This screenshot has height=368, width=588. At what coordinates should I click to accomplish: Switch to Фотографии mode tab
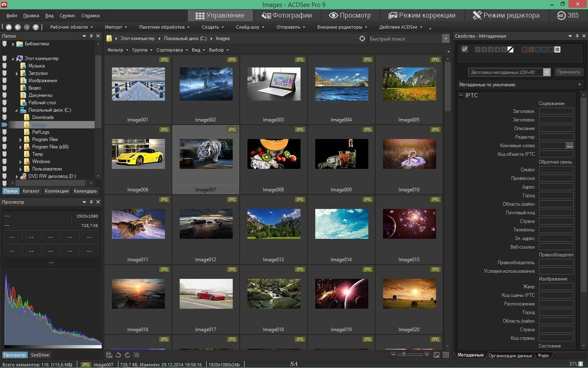tap(287, 16)
